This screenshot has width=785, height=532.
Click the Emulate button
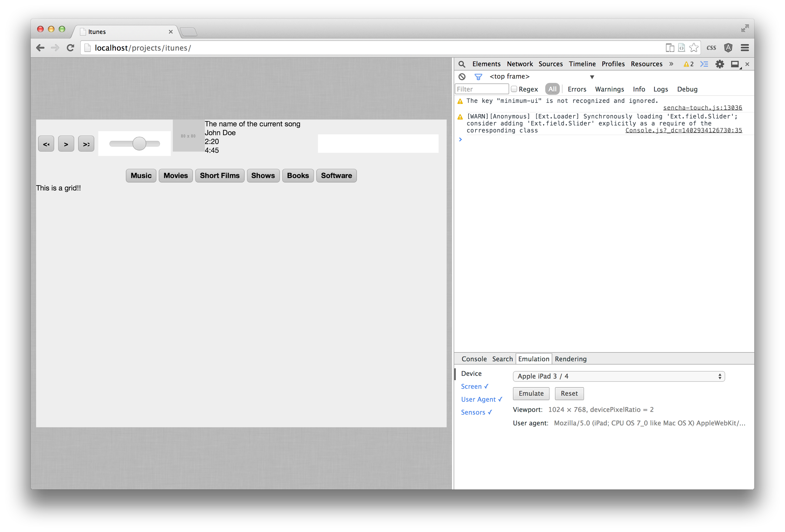(x=530, y=393)
